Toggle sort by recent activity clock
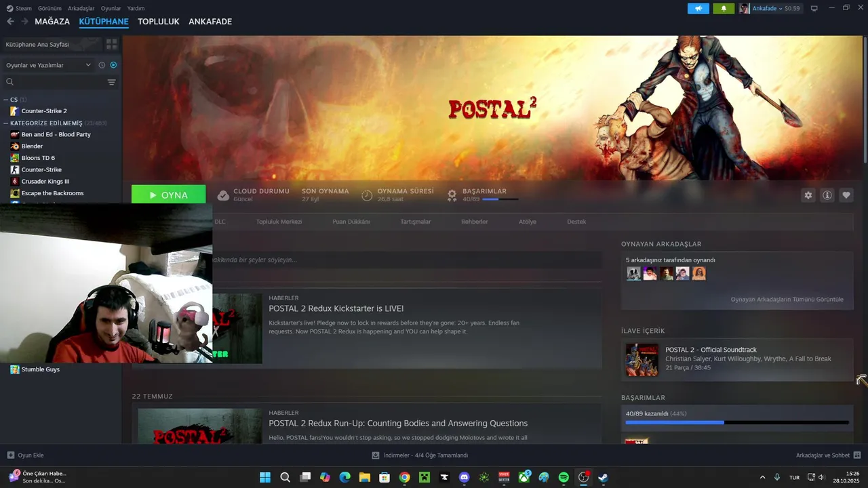This screenshot has height=488, width=868. [102, 65]
